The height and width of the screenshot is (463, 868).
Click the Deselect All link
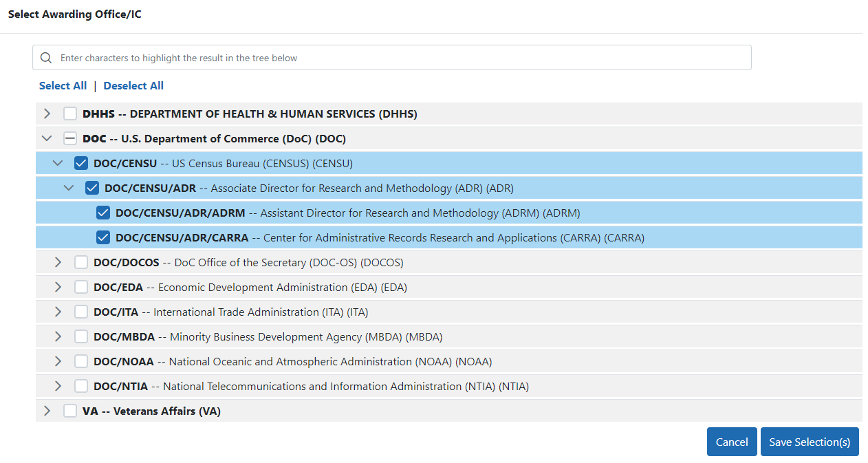[133, 86]
